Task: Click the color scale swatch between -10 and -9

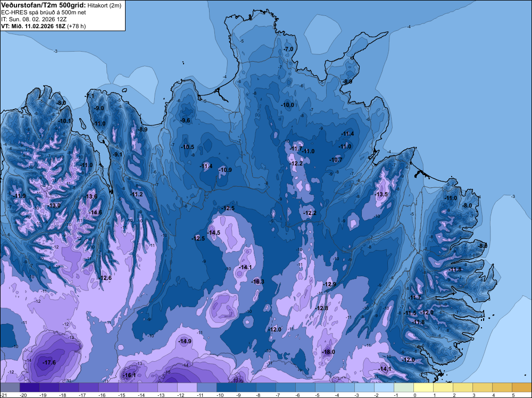Action: (x=226, y=387)
